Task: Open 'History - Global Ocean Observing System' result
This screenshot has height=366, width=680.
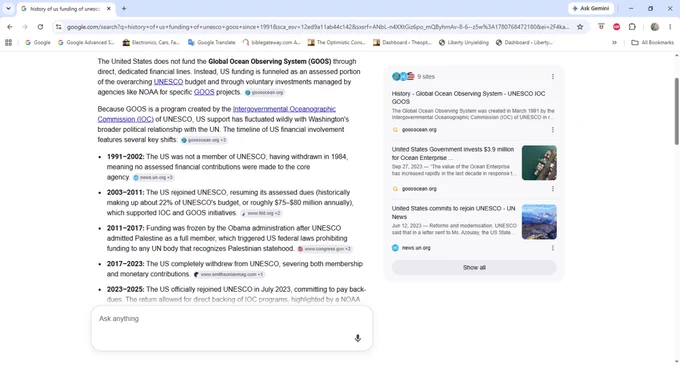Action: 468,98
